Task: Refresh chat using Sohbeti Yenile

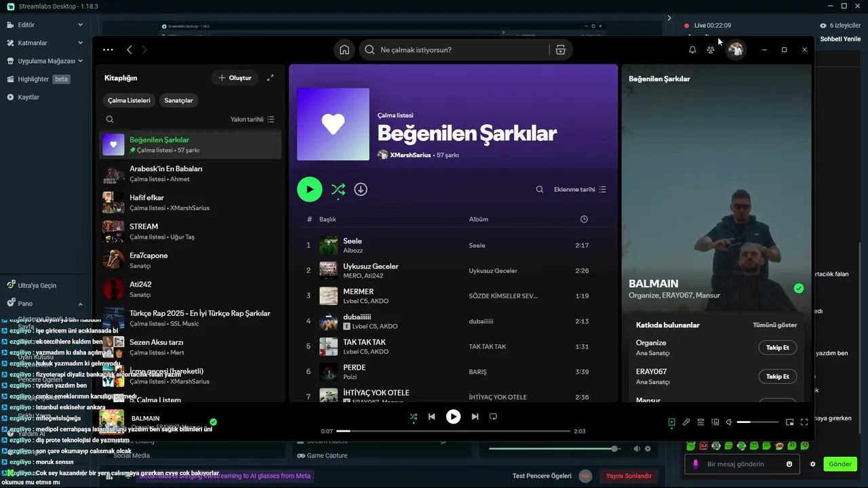Action: coord(840,39)
